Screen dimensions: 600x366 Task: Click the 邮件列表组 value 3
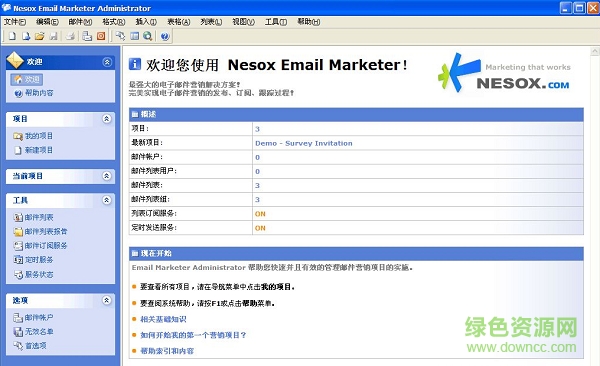258,199
